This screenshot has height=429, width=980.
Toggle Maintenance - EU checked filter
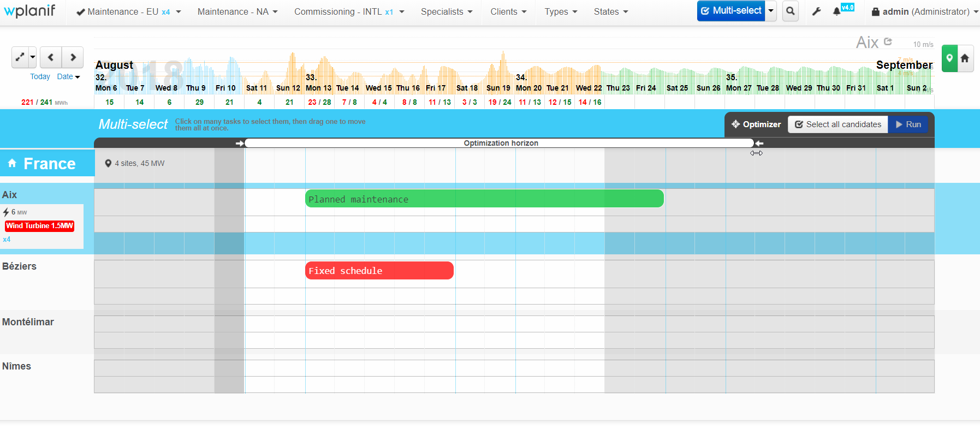(x=123, y=11)
